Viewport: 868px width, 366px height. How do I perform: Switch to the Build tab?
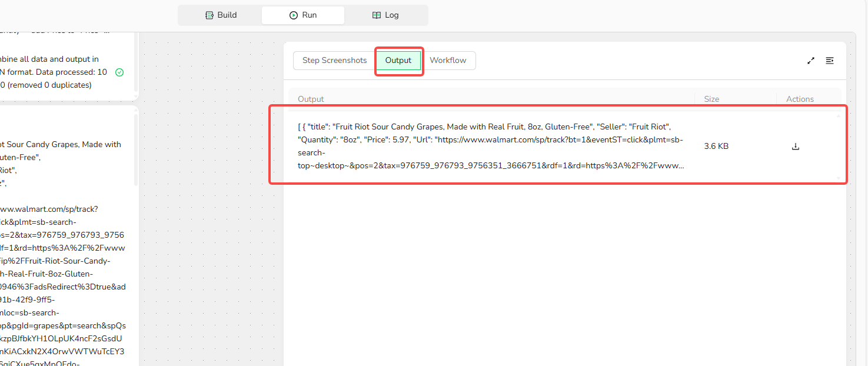click(221, 15)
